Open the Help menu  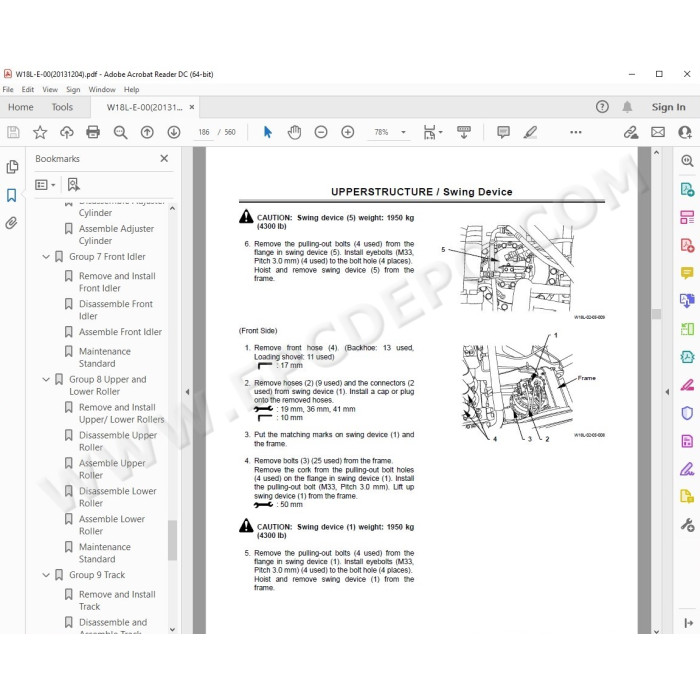click(132, 89)
